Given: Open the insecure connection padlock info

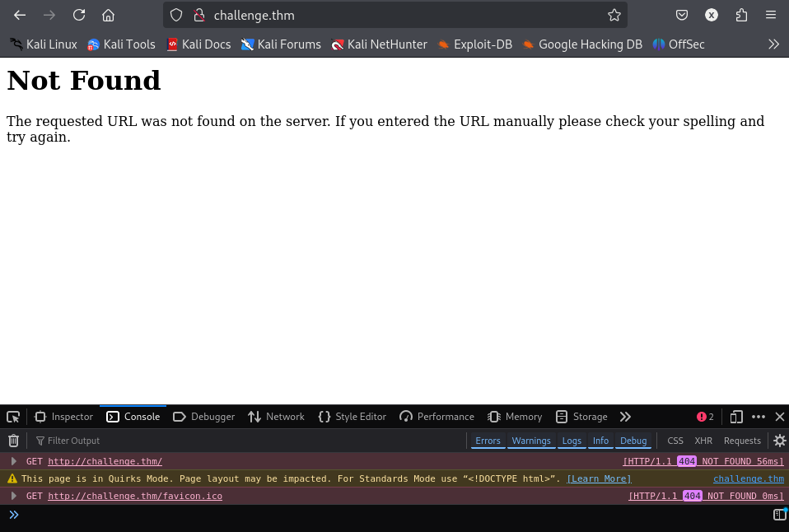Looking at the screenshot, I should pos(199,15).
